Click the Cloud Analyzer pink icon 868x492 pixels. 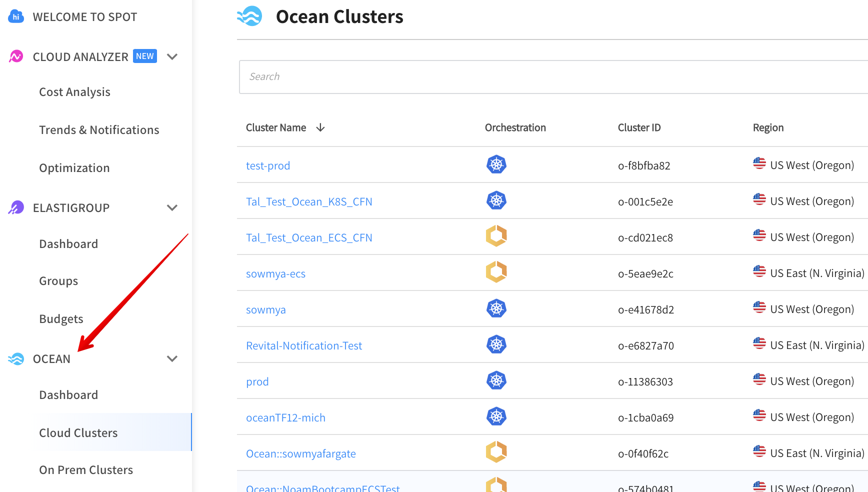(16, 56)
